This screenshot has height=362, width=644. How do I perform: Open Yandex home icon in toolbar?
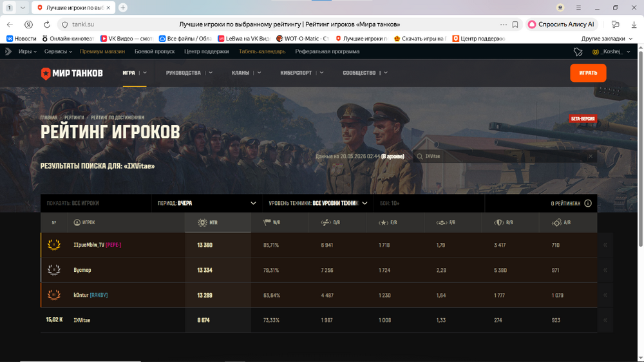28,24
